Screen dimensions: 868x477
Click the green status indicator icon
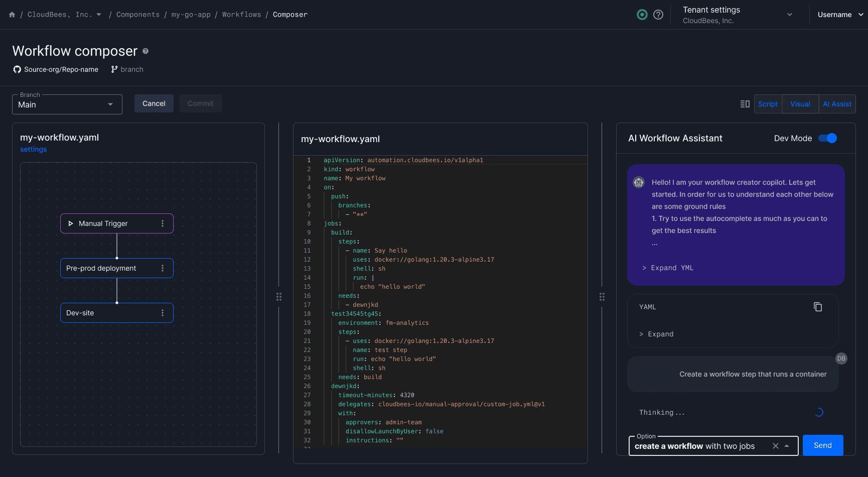[x=642, y=15]
